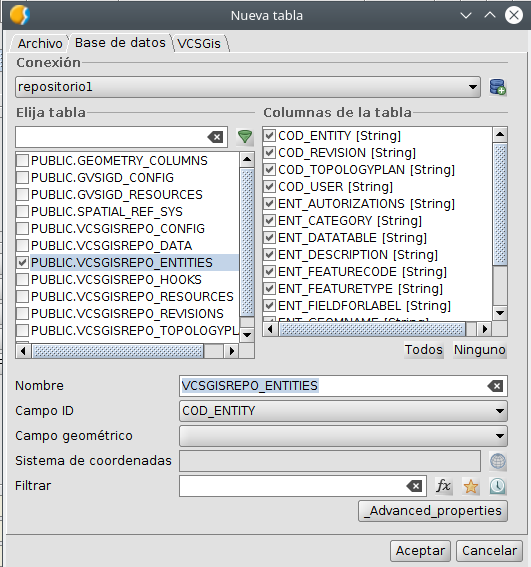
Task: Click the Ninguno button
Action: (480, 350)
